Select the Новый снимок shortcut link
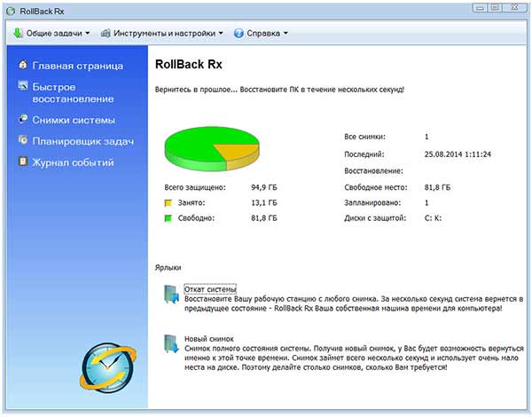Screen dimensions: 532x417 coord(209,339)
